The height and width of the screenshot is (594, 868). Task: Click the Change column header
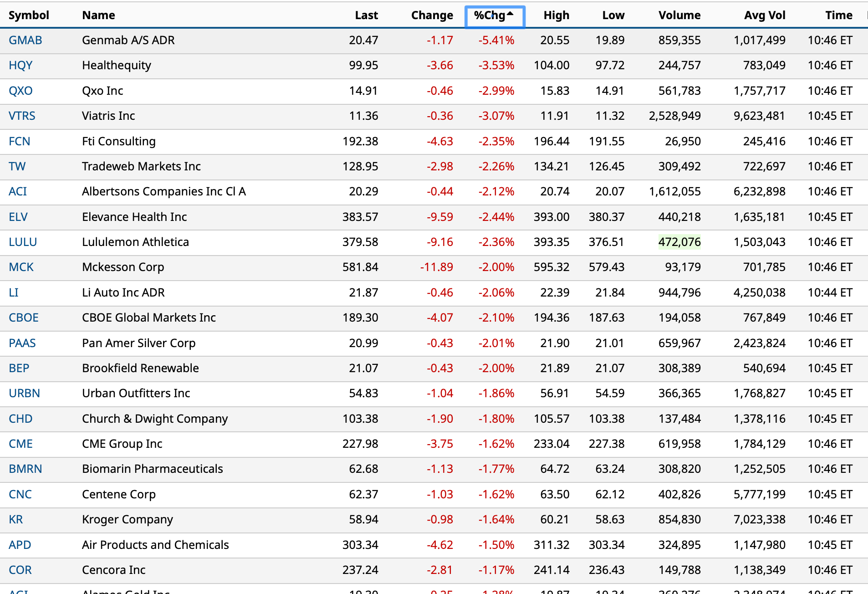click(x=432, y=15)
